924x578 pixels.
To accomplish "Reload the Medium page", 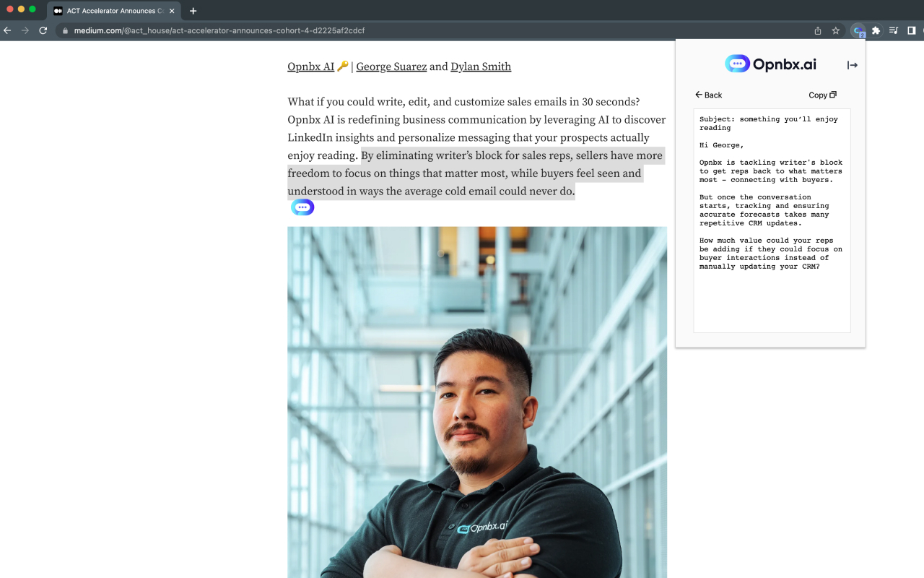I will pos(43,30).
